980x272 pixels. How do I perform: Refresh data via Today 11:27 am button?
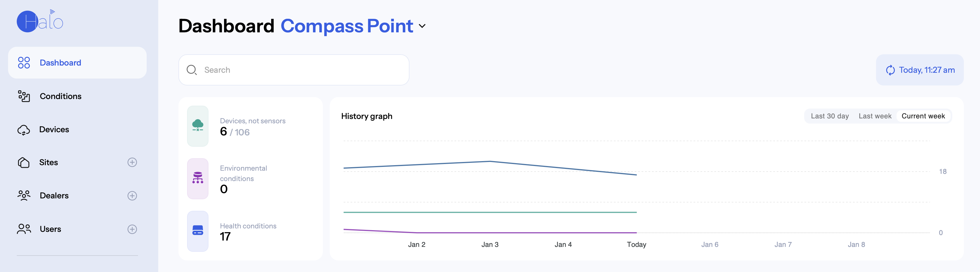click(x=920, y=70)
